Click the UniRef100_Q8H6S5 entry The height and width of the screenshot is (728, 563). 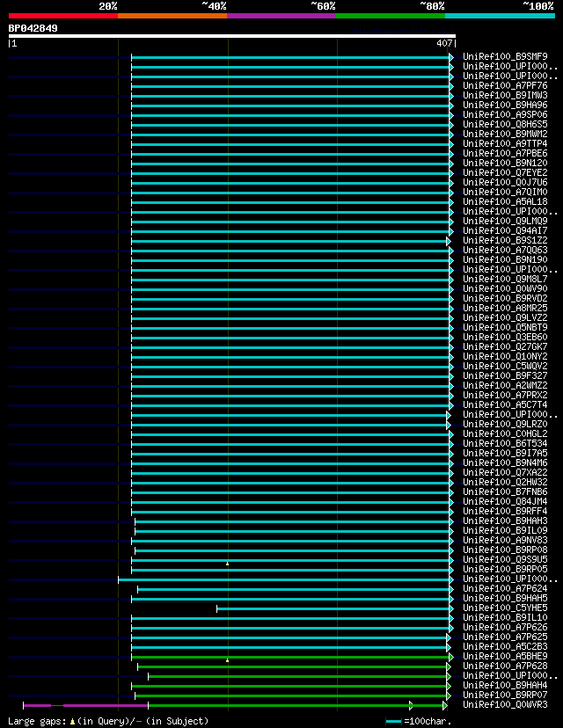(505, 125)
